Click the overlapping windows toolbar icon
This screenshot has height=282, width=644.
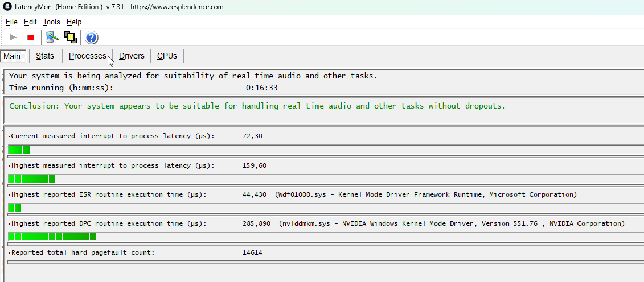coord(71,38)
